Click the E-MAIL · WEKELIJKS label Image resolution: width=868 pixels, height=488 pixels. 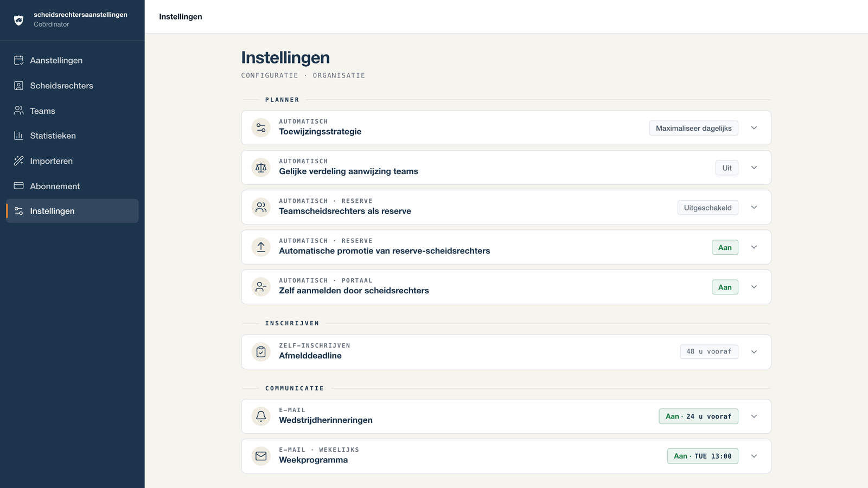[319, 450]
